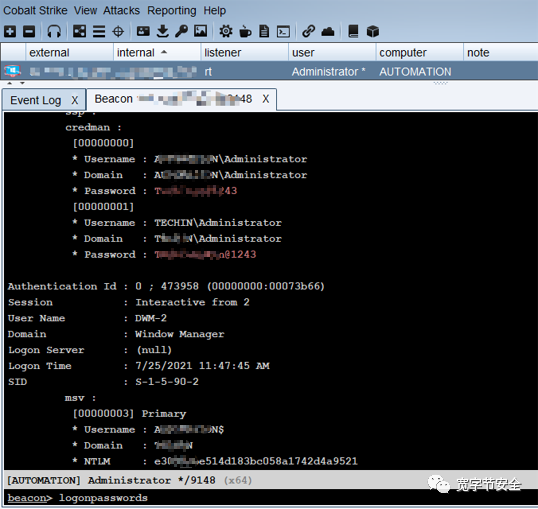Click the credman heading line
This screenshot has height=509, width=538.
pos(93,127)
